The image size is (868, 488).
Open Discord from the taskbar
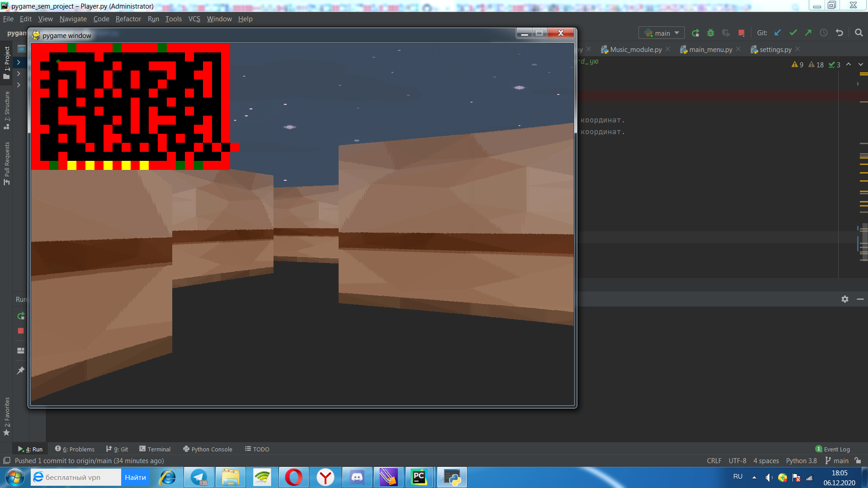(x=357, y=477)
